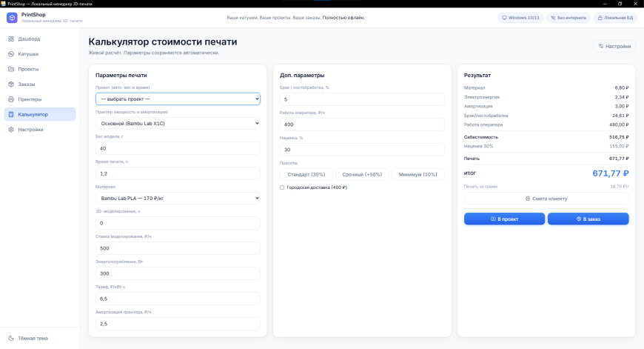Click the Тариф field
644x349 pixels.
[x=178, y=299]
